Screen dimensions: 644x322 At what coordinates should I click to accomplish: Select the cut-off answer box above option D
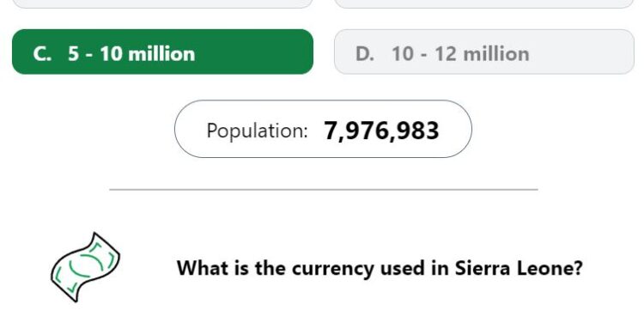point(484,3)
